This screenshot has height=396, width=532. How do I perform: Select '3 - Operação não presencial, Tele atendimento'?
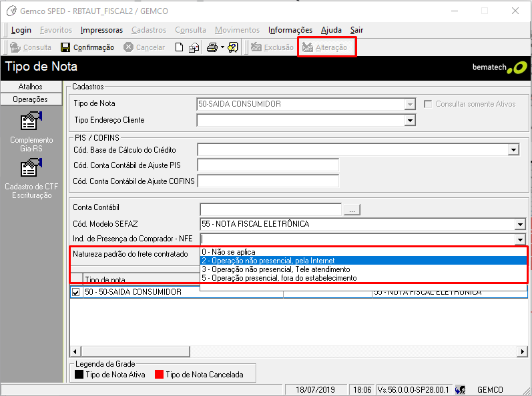pyautogui.click(x=363, y=269)
